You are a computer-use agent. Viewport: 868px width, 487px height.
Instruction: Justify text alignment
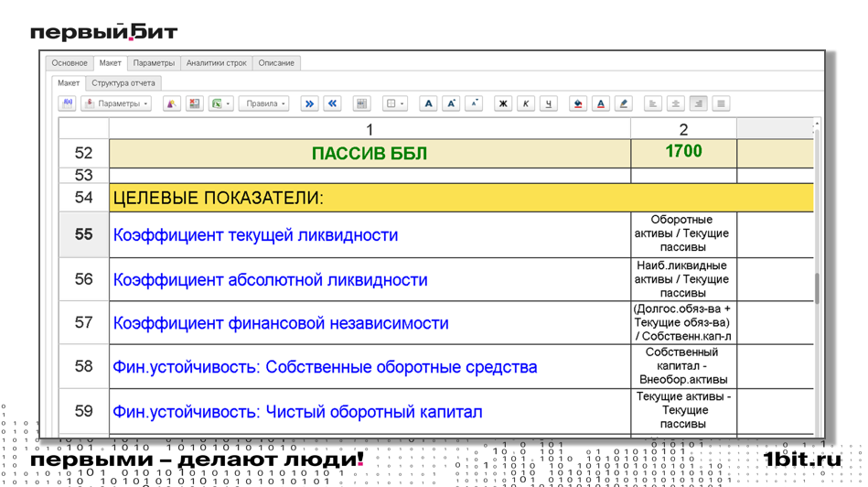click(721, 103)
